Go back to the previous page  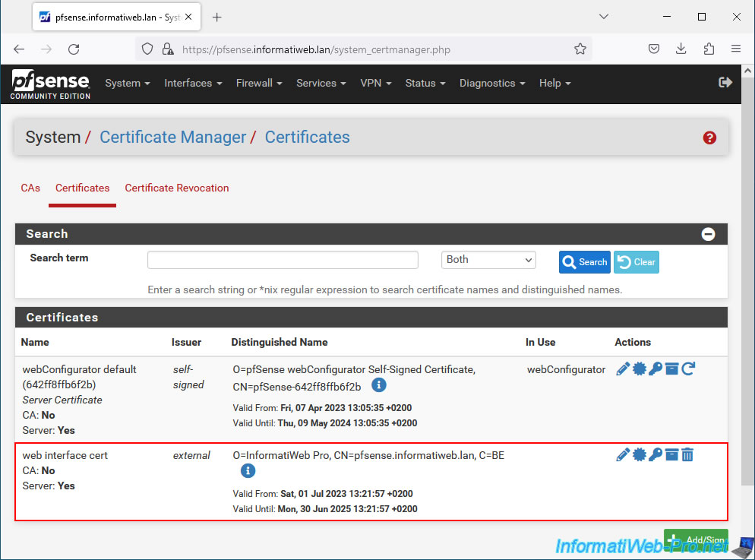(19, 49)
